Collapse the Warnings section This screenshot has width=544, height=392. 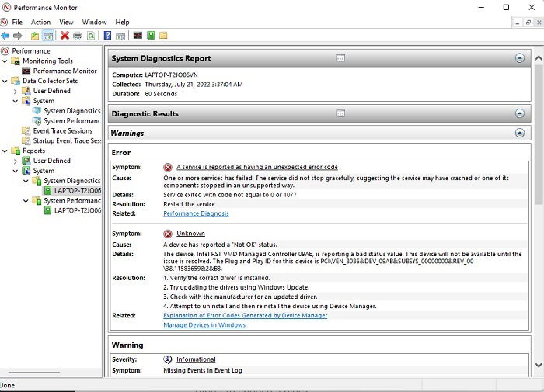(x=520, y=133)
